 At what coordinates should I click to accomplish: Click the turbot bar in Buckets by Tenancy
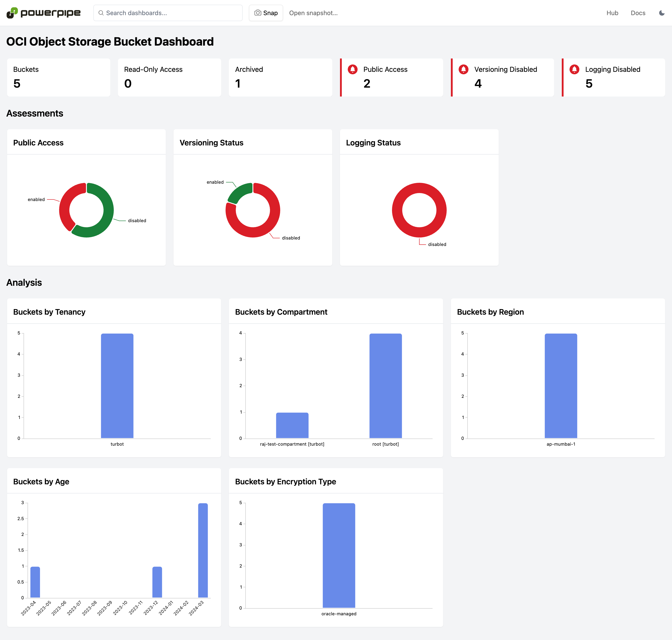click(x=117, y=386)
